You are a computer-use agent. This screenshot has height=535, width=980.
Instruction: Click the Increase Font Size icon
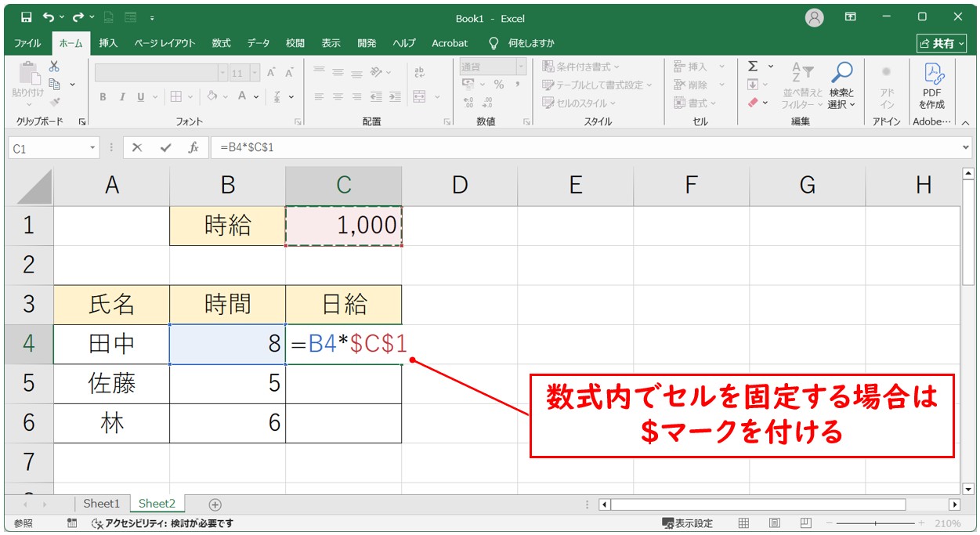pos(271,72)
